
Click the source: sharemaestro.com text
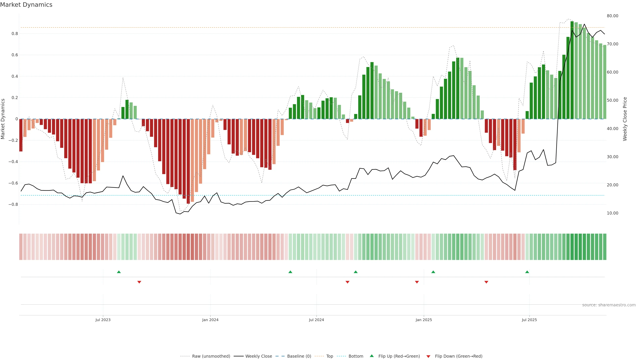609,305
